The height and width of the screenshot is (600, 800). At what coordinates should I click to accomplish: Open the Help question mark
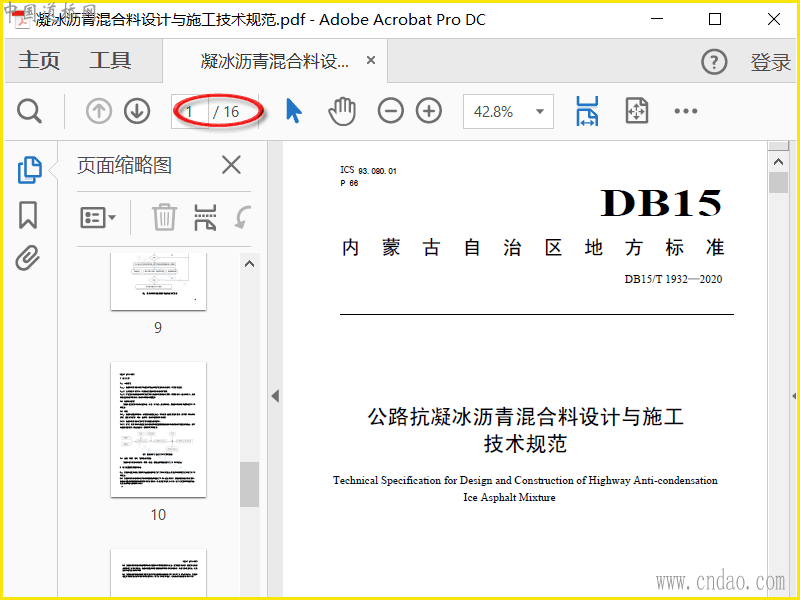pos(714,62)
